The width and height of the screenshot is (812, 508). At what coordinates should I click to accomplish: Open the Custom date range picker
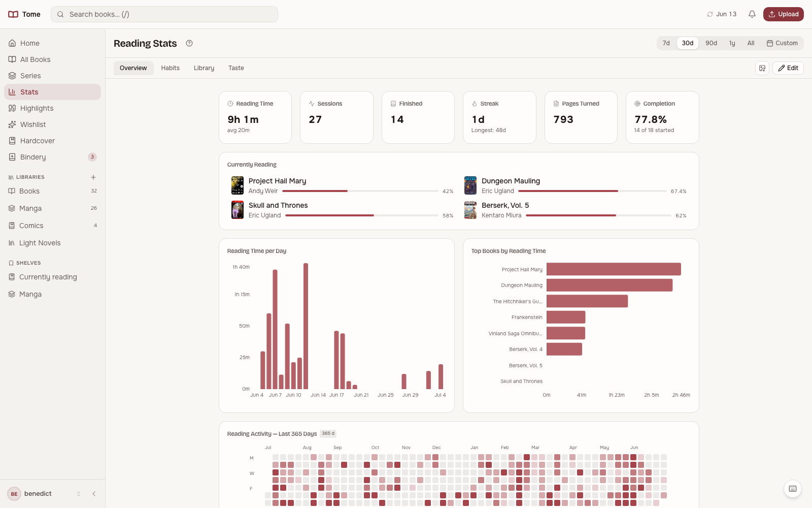pyautogui.click(x=782, y=43)
